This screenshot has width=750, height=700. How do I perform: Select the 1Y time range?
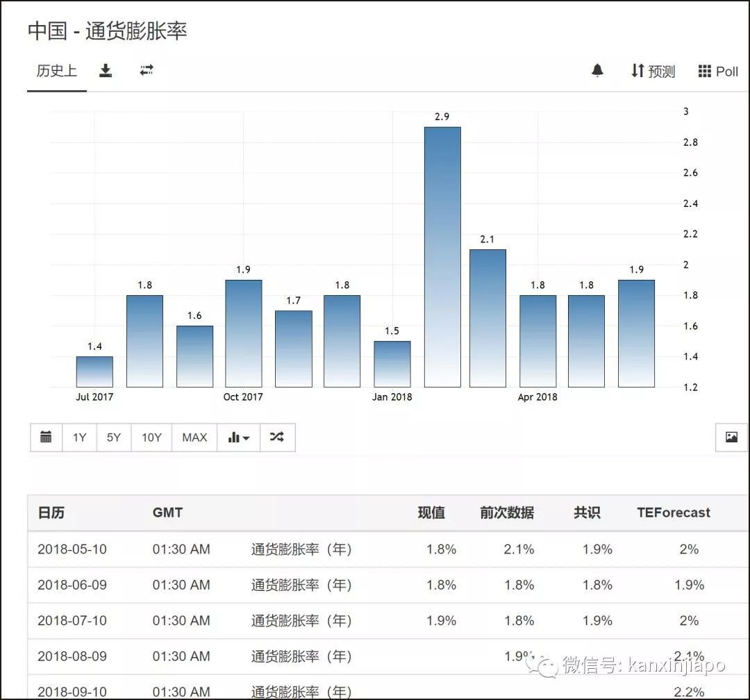[79, 437]
